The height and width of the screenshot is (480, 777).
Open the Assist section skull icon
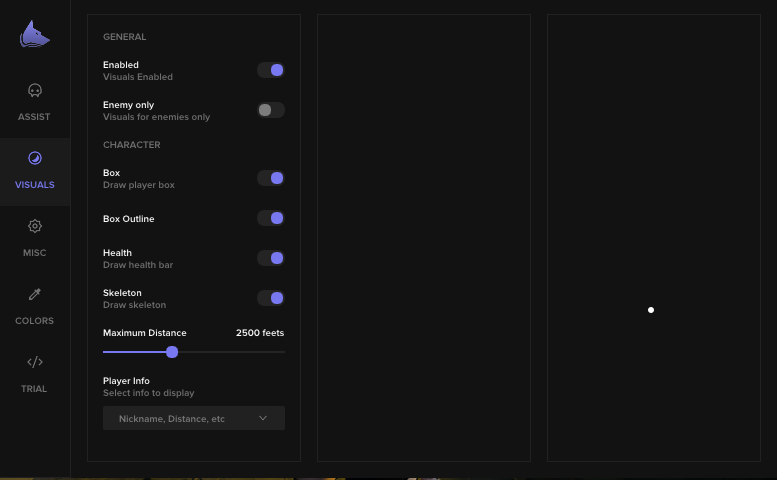pyautogui.click(x=35, y=91)
